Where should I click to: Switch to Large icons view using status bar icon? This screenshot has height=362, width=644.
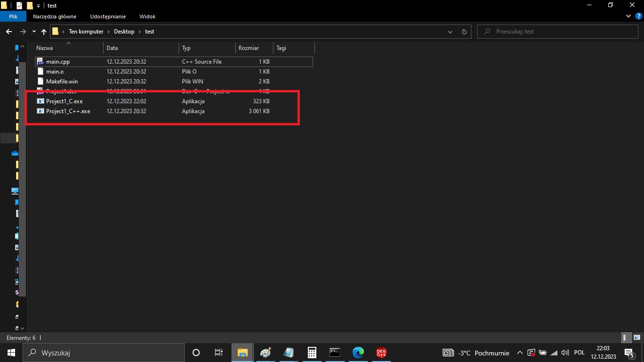coord(636,338)
